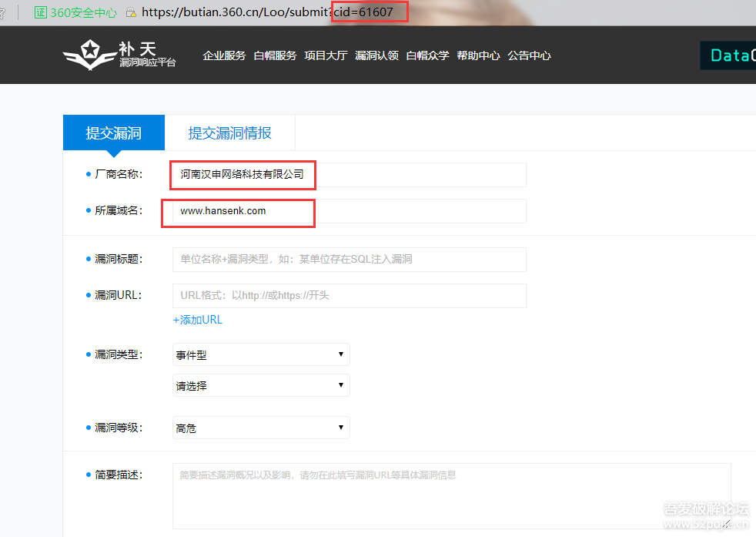Expand the 请选择 subtype dropdown
The height and width of the screenshot is (537, 756).
[261, 385]
